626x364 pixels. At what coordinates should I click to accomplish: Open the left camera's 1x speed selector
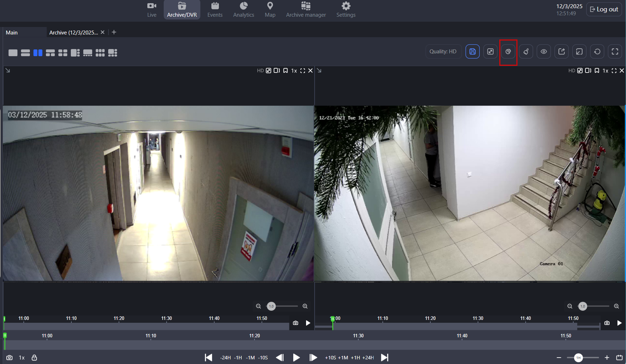(x=294, y=71)
